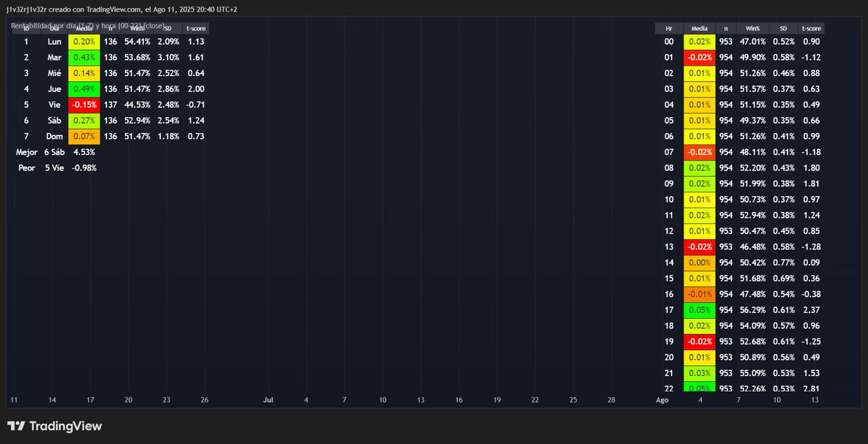
Task: Select the 46.48% win rate for hour 13
Action: (753, 247)
